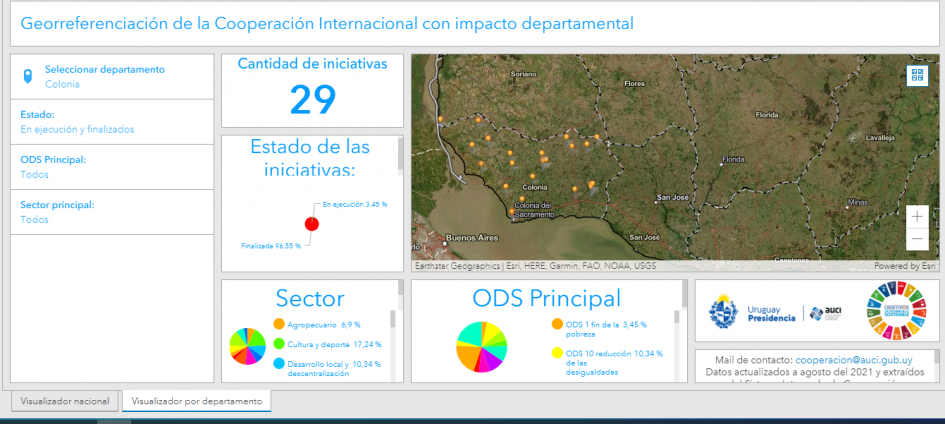Viewport: 945px width, 424px height.
Task: Click the Agropecuario 6,9 % legend entry
Action: pos(324,325)
